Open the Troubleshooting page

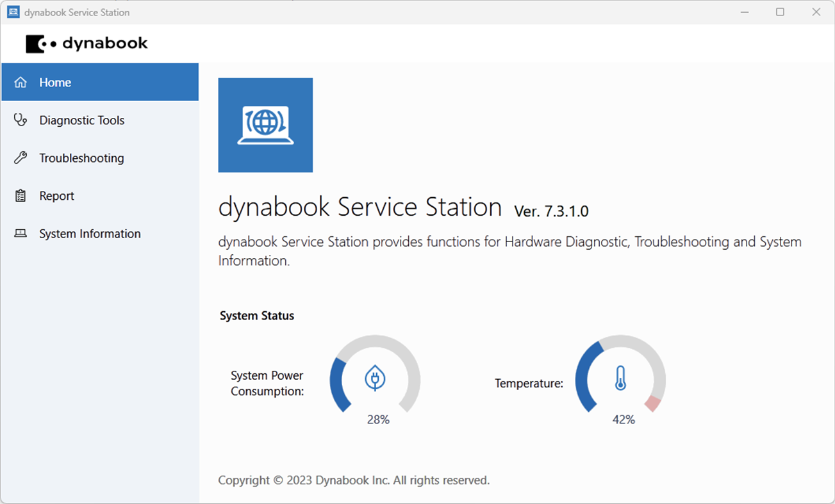[x=82, y=158]
